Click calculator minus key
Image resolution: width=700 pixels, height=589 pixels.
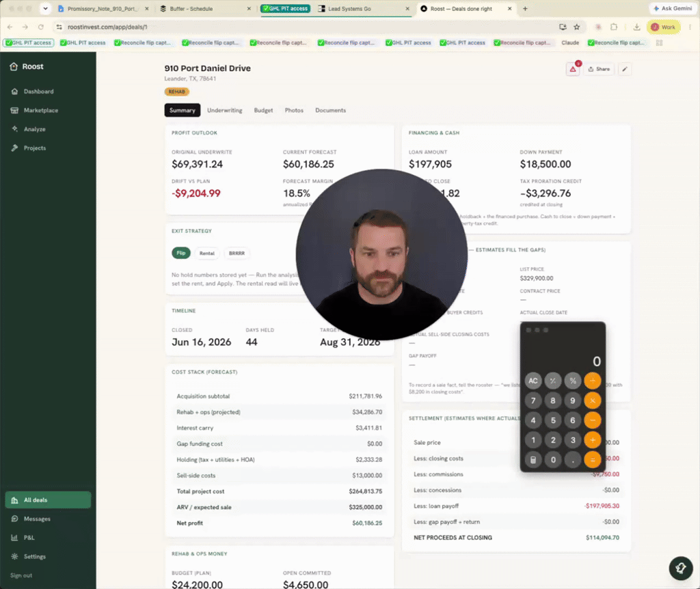pyautogui.click(x=593, y=420)
